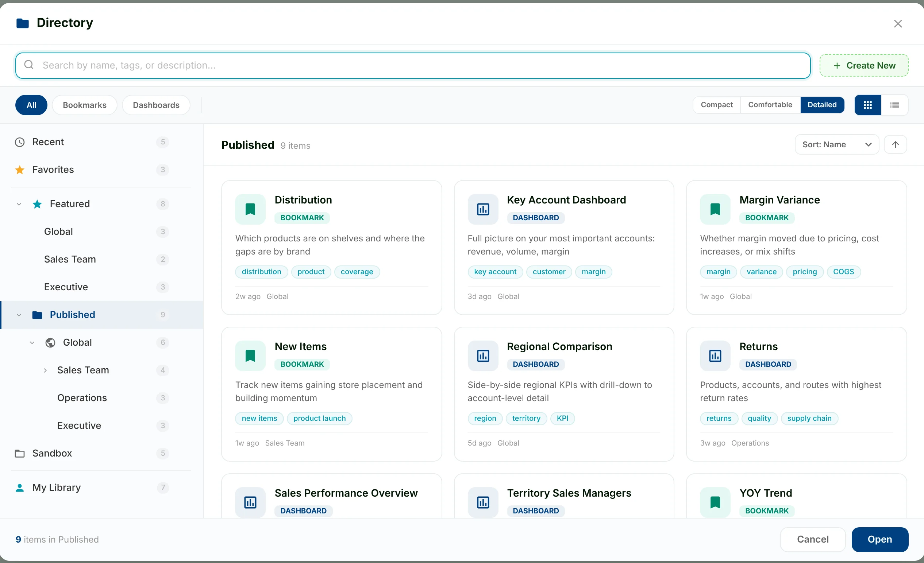Collapse the Featured section chevron

[19, 204]
